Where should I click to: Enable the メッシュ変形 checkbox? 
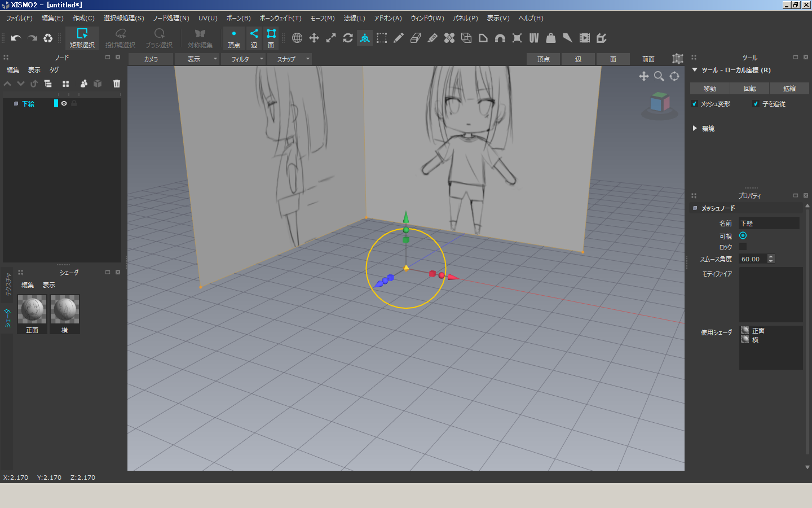(x=694, y=104)
